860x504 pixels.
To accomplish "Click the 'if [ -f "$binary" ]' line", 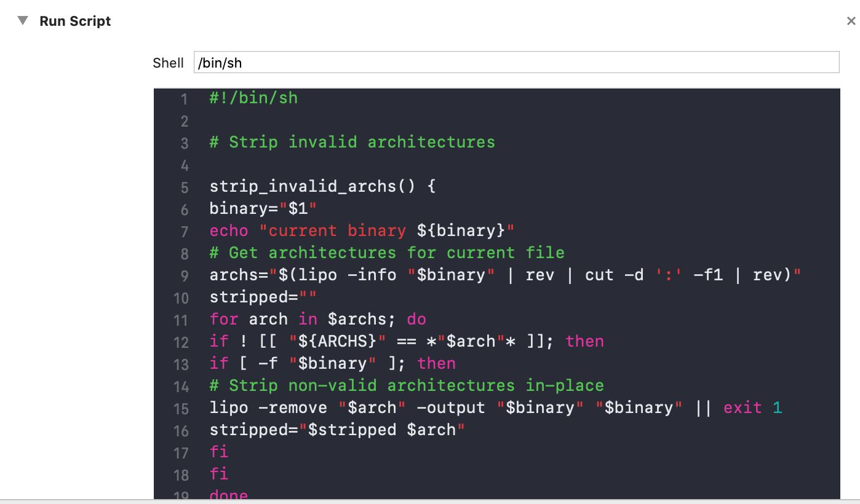I will 332,364.
